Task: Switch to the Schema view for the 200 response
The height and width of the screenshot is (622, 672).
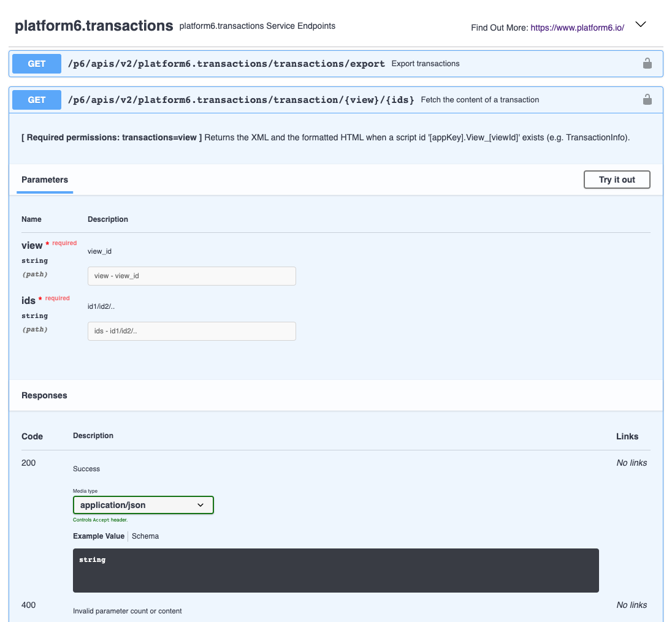Action: pos(145,536)
